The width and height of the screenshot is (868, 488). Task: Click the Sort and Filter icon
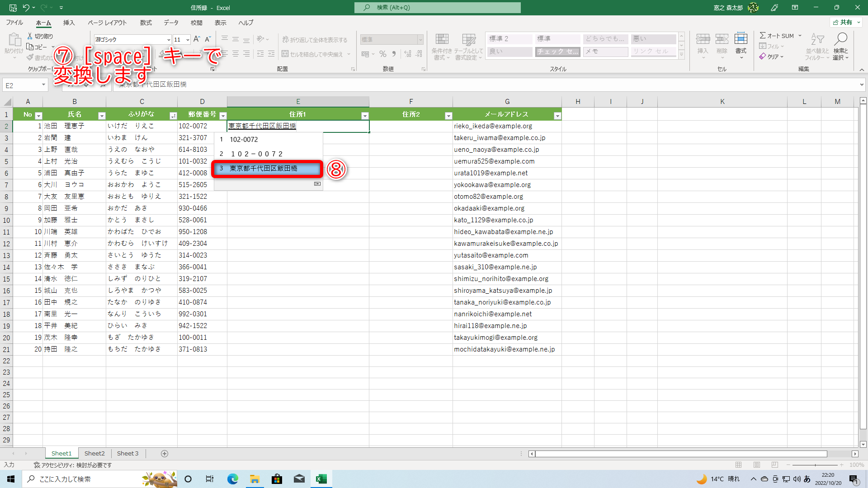[817, 40]
